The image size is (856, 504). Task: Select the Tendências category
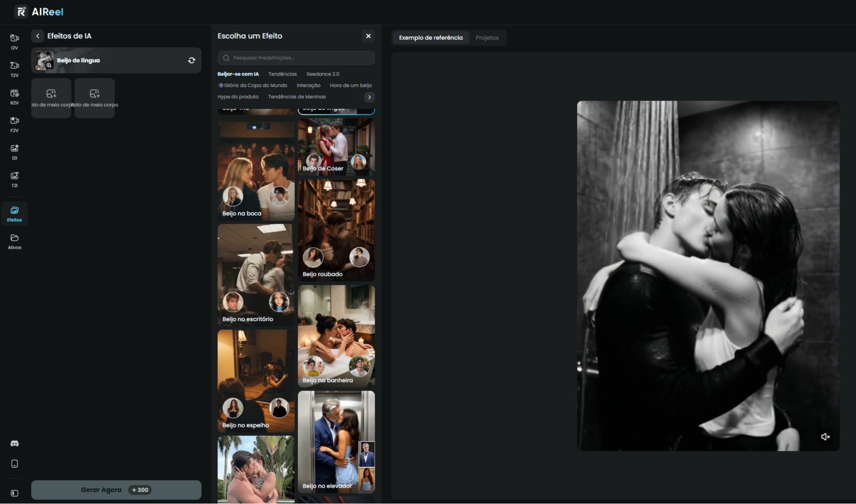click(283, 74)
